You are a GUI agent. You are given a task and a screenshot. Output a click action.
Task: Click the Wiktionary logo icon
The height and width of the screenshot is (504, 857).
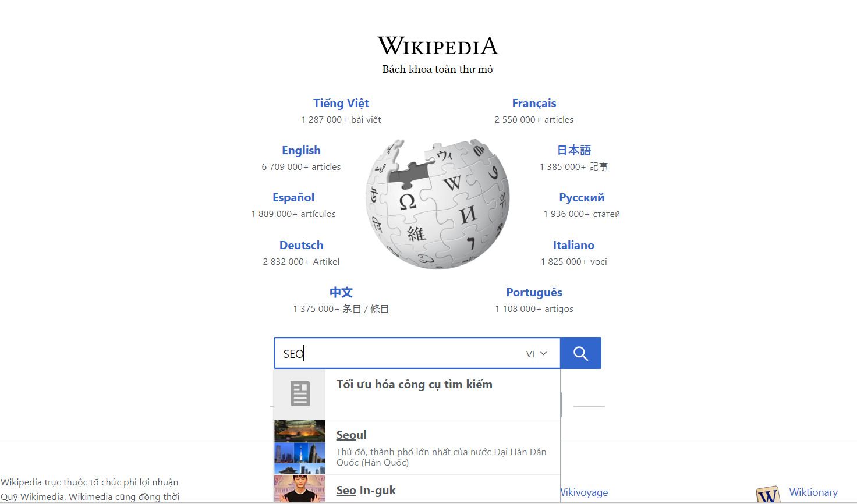pos(768,495)
